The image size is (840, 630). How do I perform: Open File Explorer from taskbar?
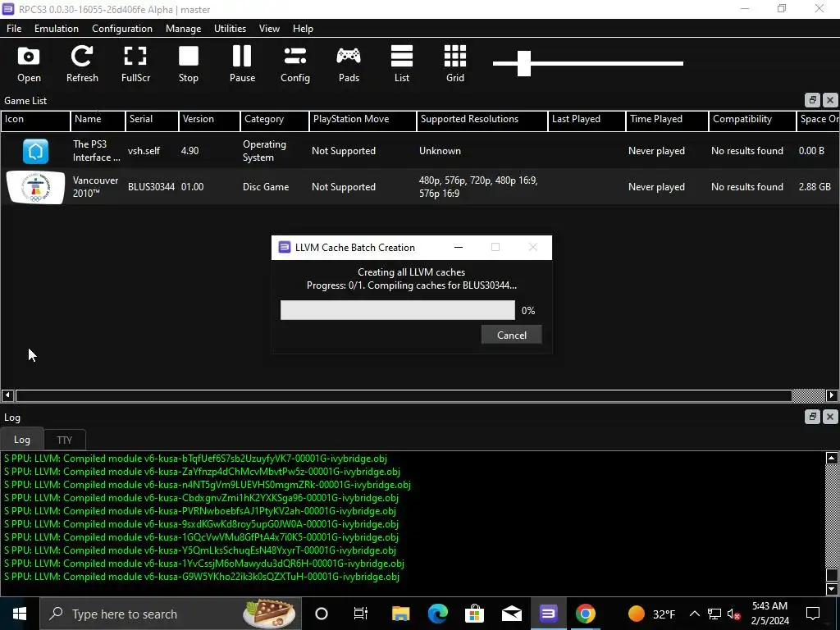(x=400, y=614)
